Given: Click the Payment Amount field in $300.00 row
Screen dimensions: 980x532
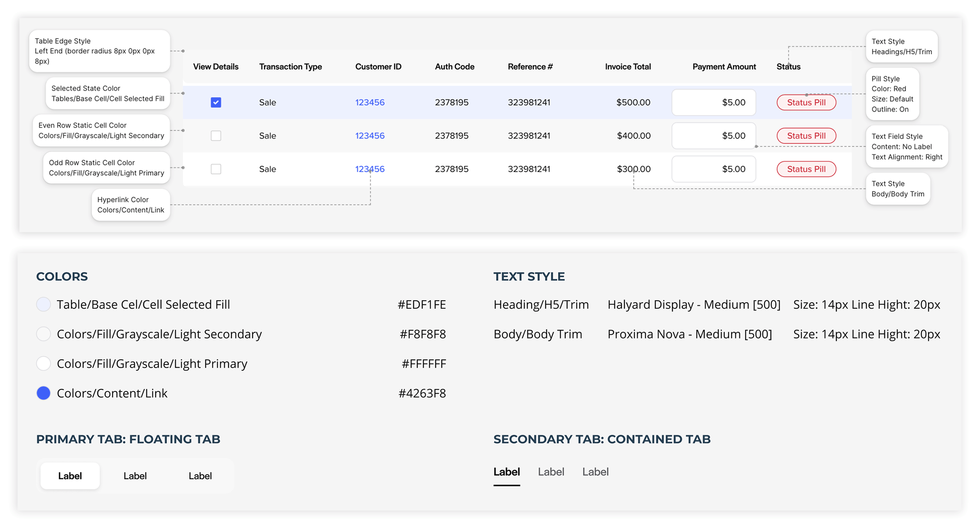Looking at the screenshot, I should 713,169.
